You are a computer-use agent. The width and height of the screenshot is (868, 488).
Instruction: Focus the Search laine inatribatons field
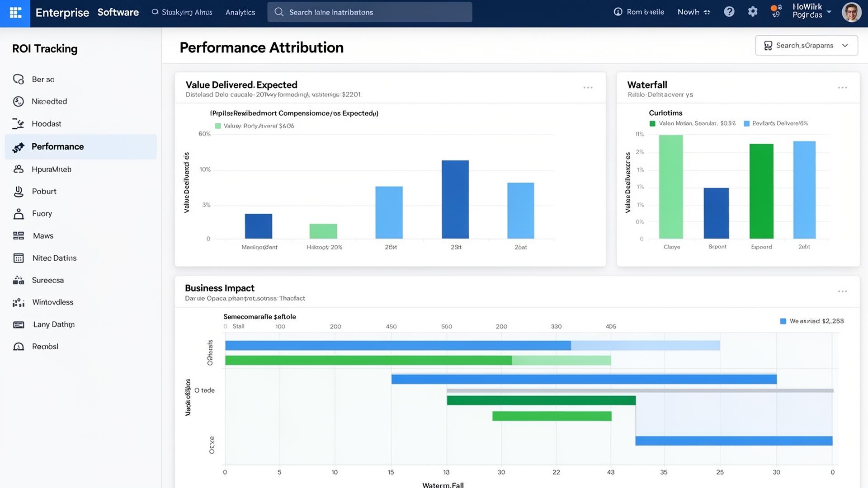[369, 12]
